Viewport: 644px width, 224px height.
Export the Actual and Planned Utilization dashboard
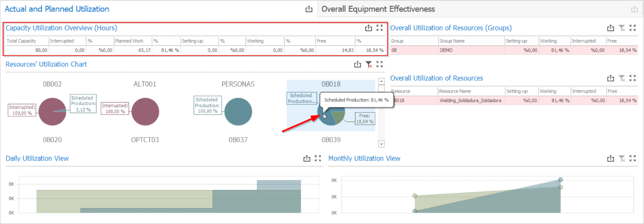tap(309, 9)
